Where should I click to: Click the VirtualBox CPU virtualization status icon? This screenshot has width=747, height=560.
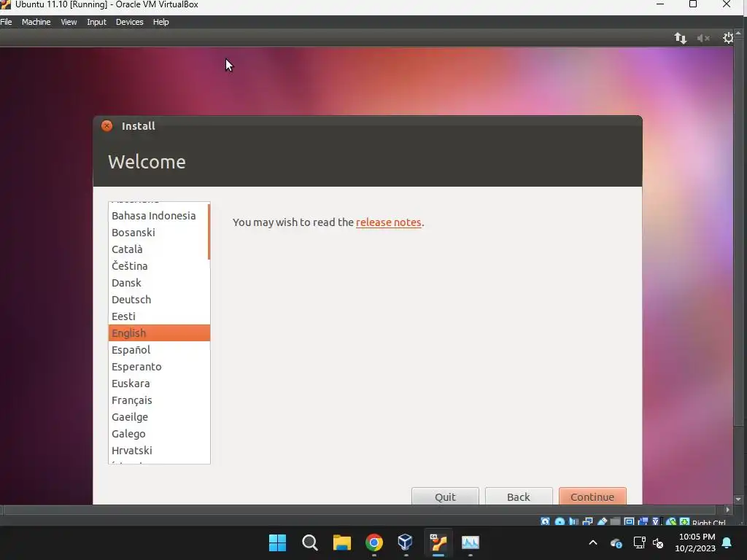pos(657,521)
